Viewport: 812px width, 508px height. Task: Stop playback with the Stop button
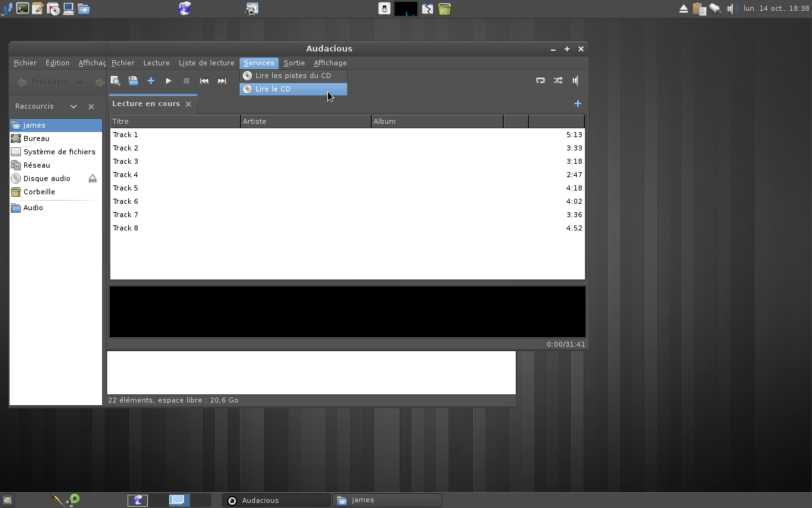coord(187,81)
